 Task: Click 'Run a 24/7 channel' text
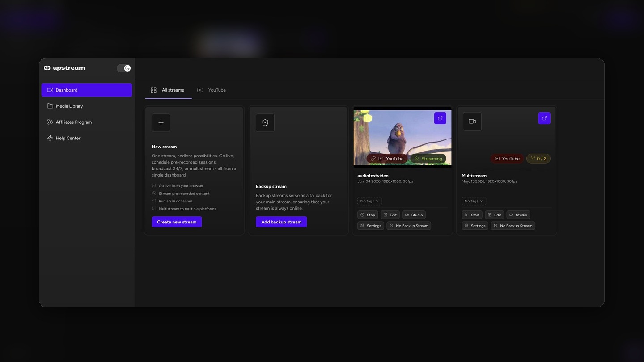(x=175, y=201)
